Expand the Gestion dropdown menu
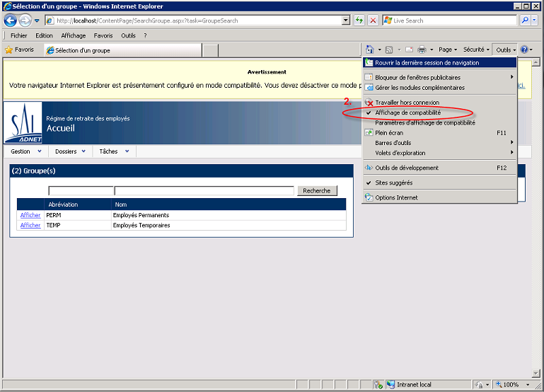The image size is (544, 392). [x=26, y=151]
